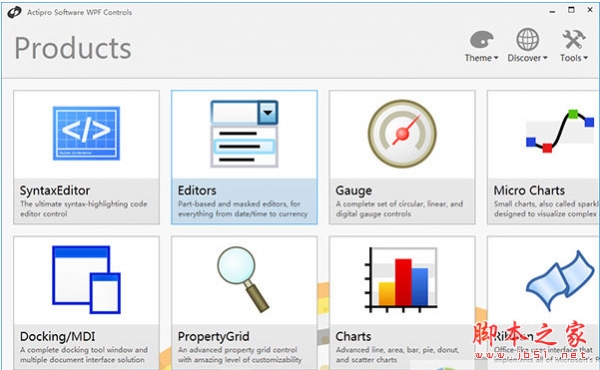
Task: Click the Ribbon blue ribbon icon
Action: click(559, 280)
